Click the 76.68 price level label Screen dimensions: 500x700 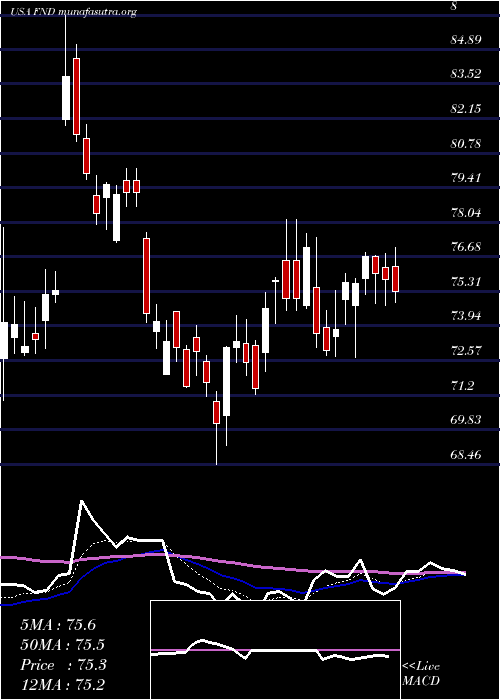(x=466, y=247)
